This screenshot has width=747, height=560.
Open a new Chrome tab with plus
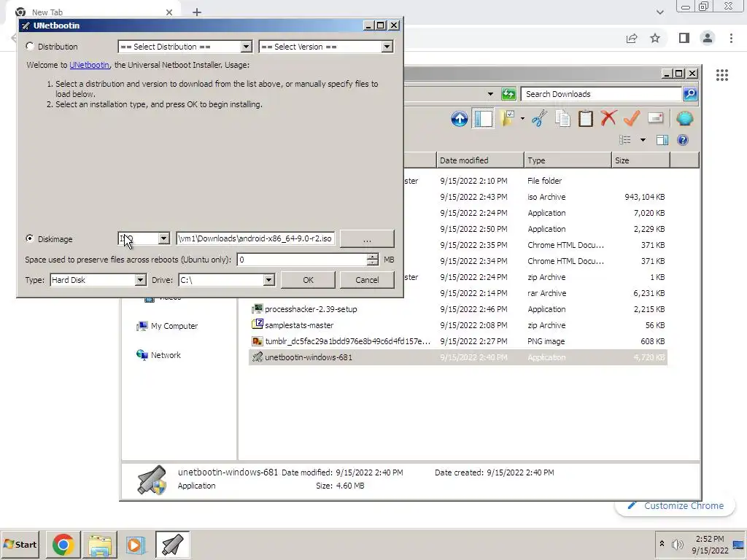[x=197, y=12]
